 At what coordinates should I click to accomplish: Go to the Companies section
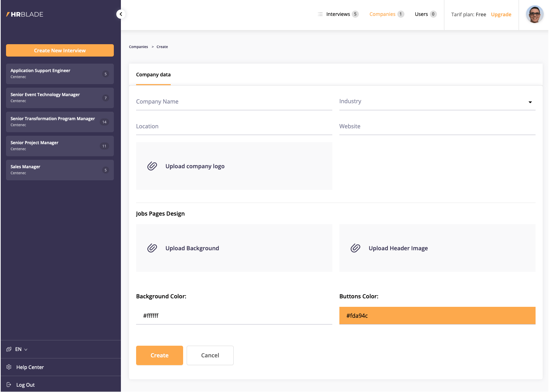coord(382,14)
